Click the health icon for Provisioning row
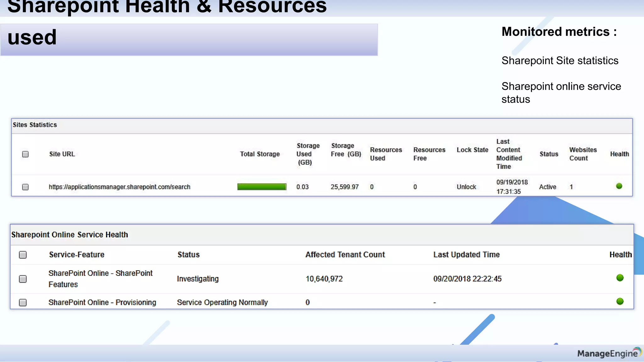Image resolution: width=644 pixels, height=362 pixels. click(620, 301)
